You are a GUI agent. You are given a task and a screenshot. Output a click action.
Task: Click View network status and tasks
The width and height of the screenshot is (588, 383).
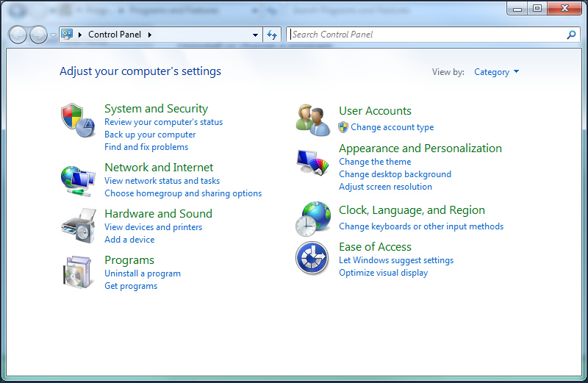coord(162,181)
